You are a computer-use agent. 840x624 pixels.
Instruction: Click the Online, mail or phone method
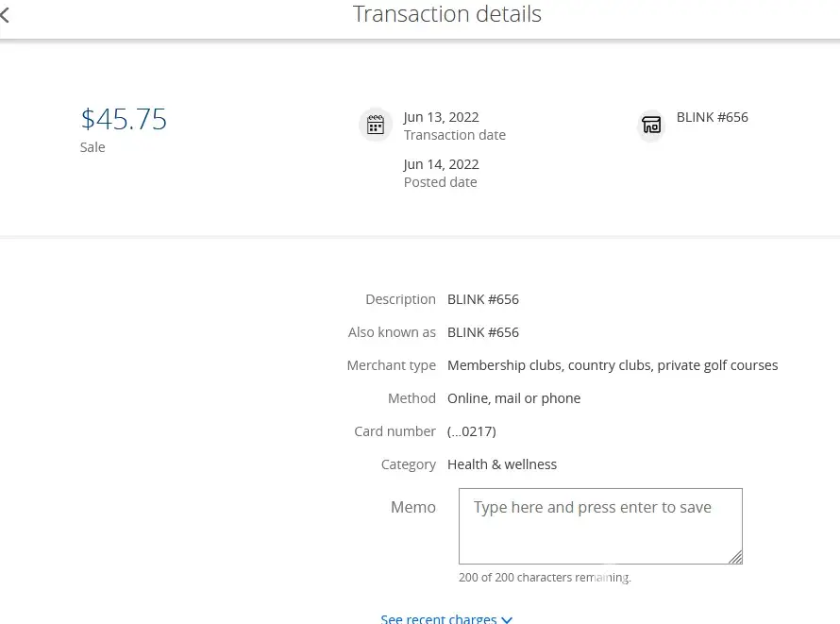(x=513, y=398)
